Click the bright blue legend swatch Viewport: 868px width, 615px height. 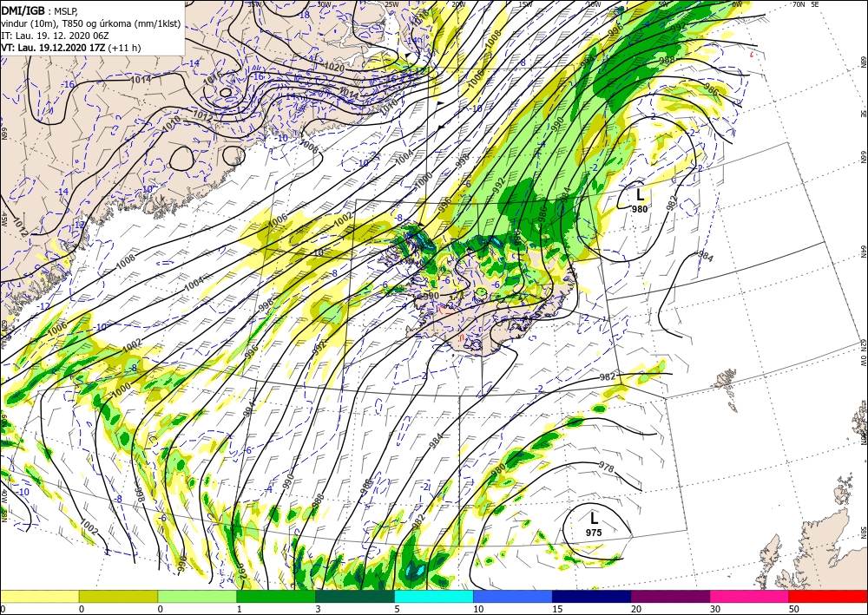click(x=513, y=596)
